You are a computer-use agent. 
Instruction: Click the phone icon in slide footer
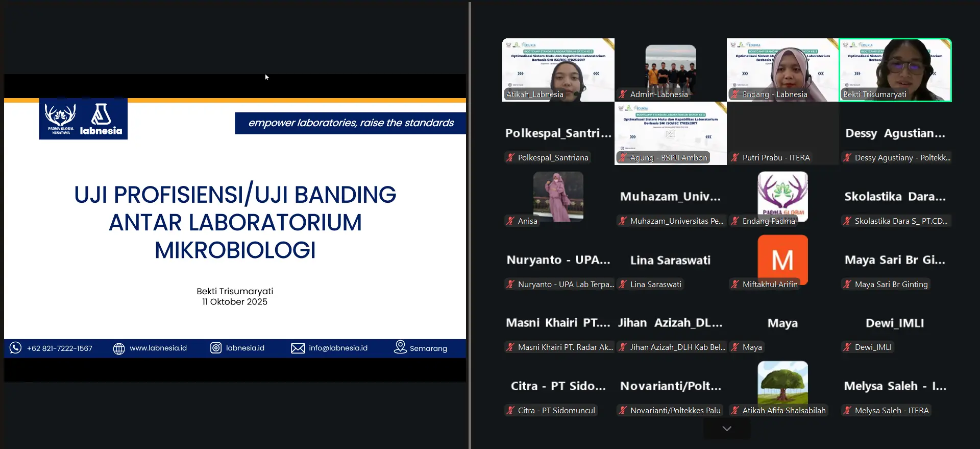[x=16, y=348]
